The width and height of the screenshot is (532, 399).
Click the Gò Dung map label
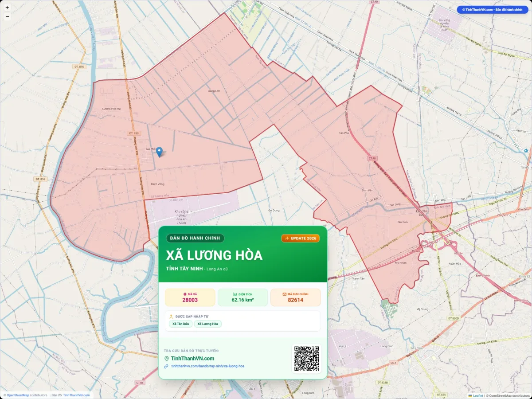274,210
